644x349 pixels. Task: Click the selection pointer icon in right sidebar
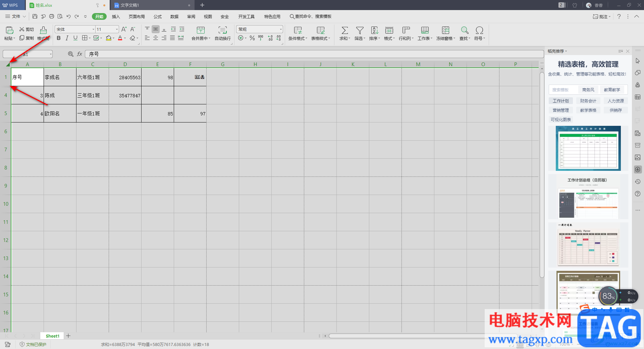[x=638, y=61]
